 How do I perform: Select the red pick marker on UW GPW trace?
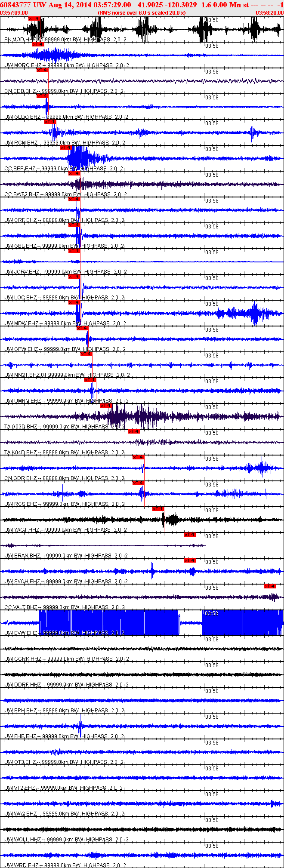pyautogui.click(x=83, y=328)
